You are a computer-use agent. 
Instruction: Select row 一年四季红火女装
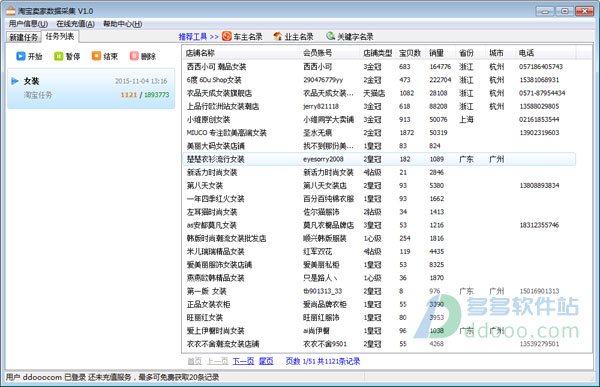click(x=379, y=199)
